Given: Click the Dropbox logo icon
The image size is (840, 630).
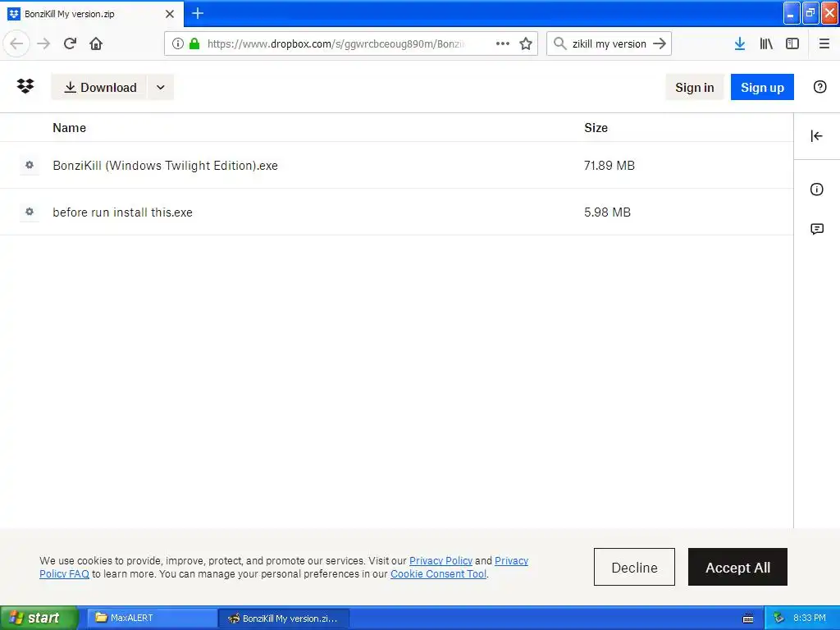Looking at the screenshot, I should pyautogui.click(x=25, y=86).
